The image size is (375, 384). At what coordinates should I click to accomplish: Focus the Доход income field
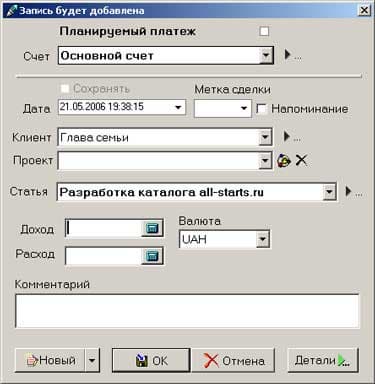[104, 228]
